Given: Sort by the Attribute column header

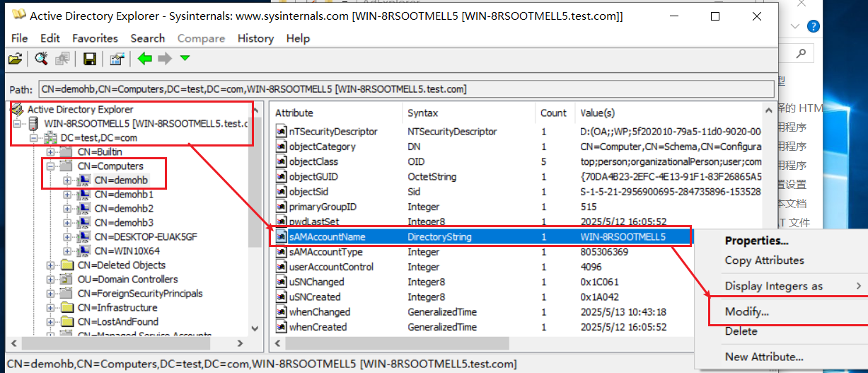Looking at the screenshot, I should pyautogui.click(x=337, y=113).
